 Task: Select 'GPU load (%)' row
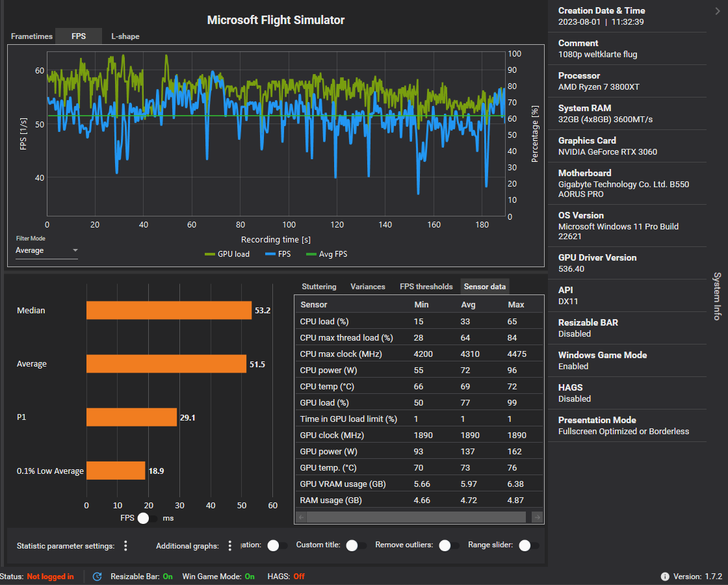coord(419,402)
